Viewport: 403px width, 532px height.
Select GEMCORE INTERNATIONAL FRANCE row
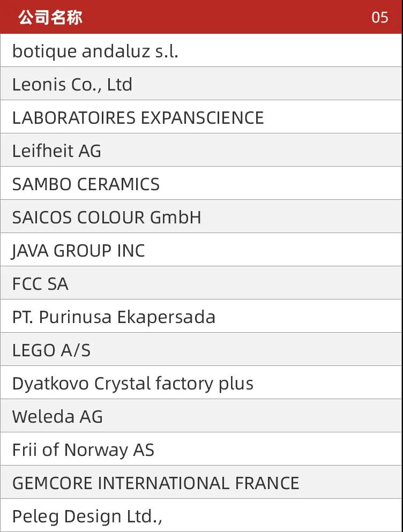(x=202, y=483)
